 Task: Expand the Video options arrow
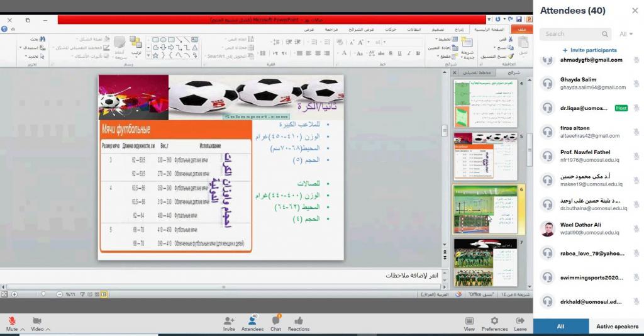click(x=48, y=329)
